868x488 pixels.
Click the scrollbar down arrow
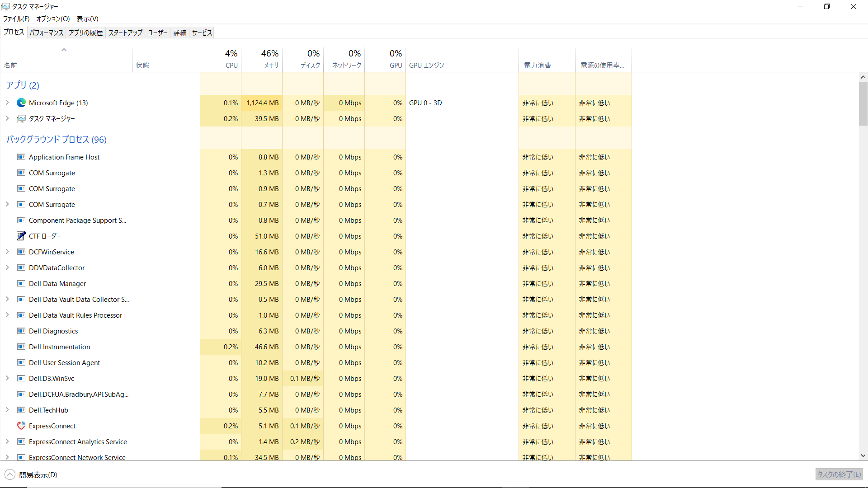[863, 456]
